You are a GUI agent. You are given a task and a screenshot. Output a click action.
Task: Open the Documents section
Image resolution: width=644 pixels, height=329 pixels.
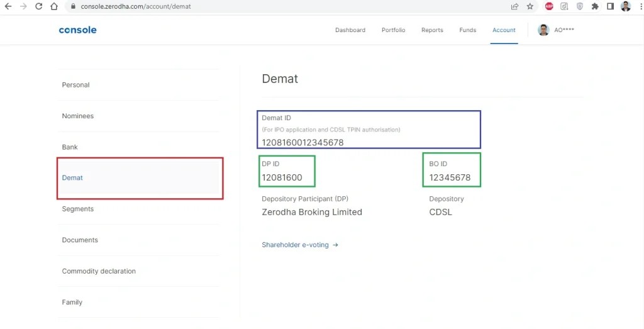139,240
